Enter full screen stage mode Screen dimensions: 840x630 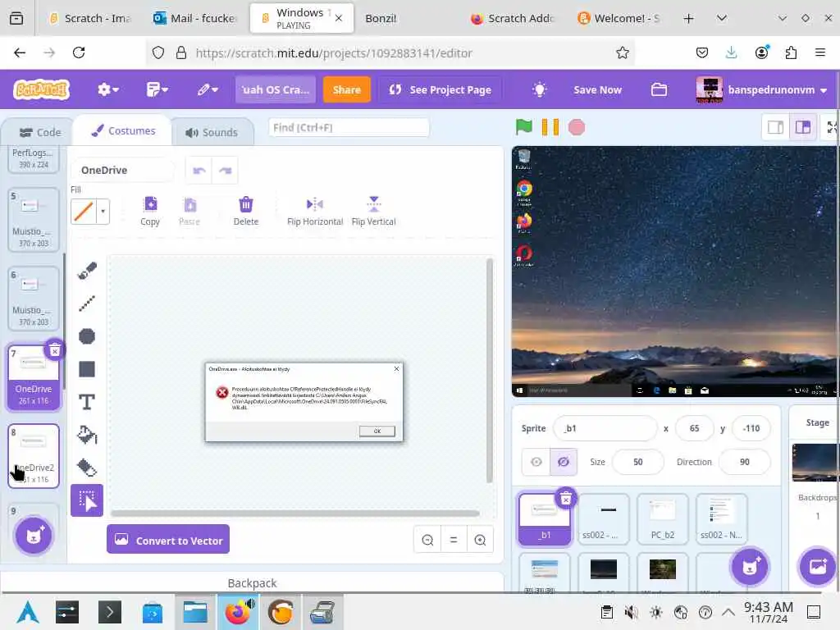point(832,127)
